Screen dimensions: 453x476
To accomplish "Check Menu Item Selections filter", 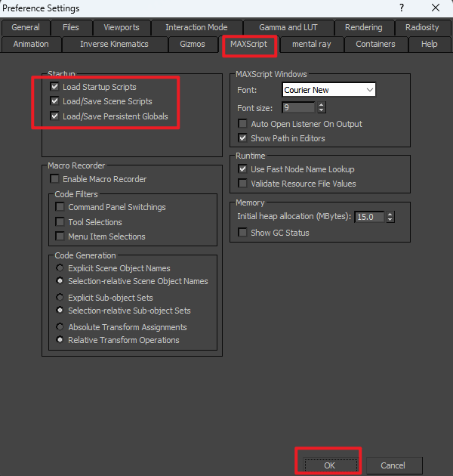I will pos(60,236).
